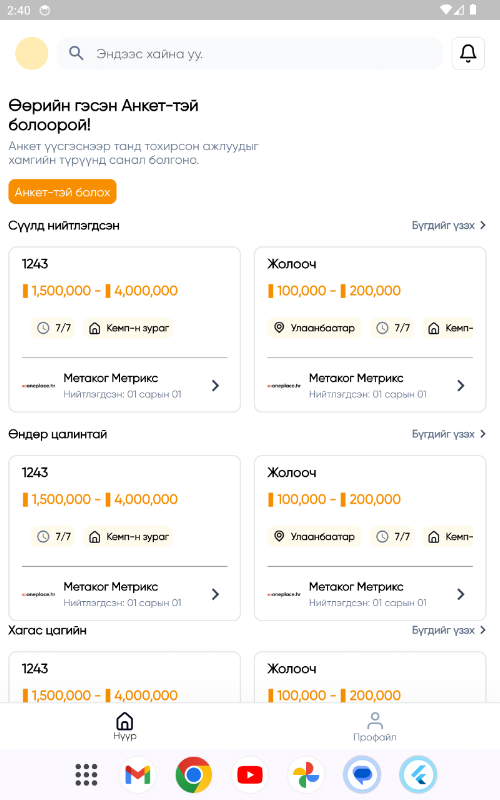
Task: Click the search magnifier icon
Action: (x=76, y=53)
